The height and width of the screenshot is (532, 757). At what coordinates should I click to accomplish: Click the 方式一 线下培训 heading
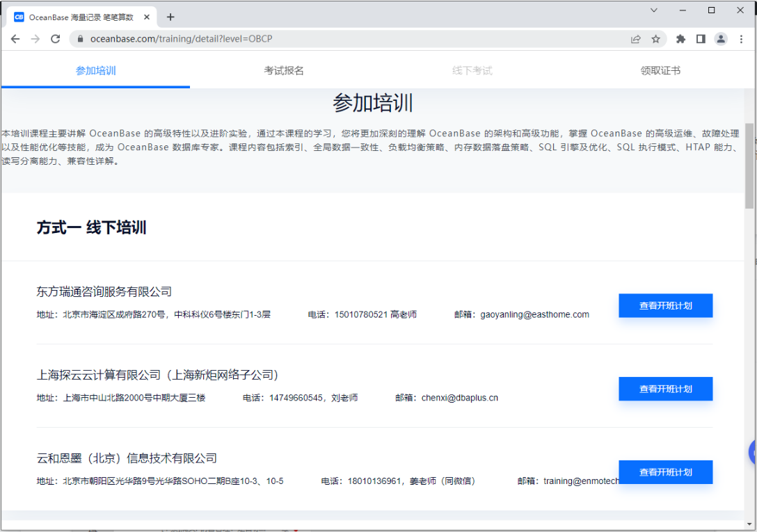[91, 227]
